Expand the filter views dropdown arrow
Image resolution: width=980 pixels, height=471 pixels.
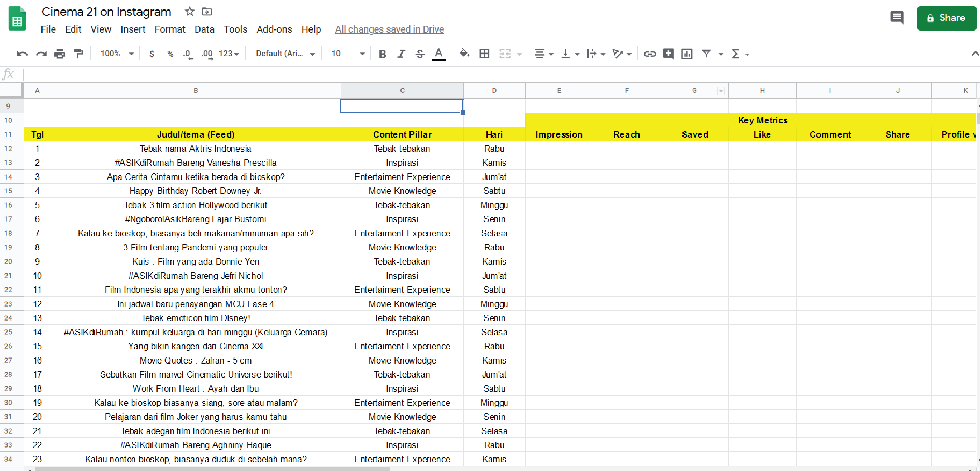coord(721,54)
